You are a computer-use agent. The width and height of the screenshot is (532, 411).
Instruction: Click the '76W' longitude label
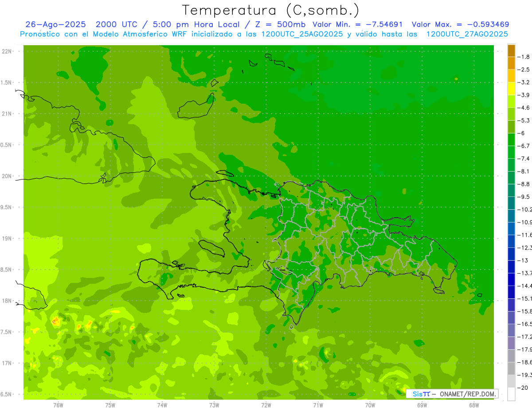(x=58, y=405)
